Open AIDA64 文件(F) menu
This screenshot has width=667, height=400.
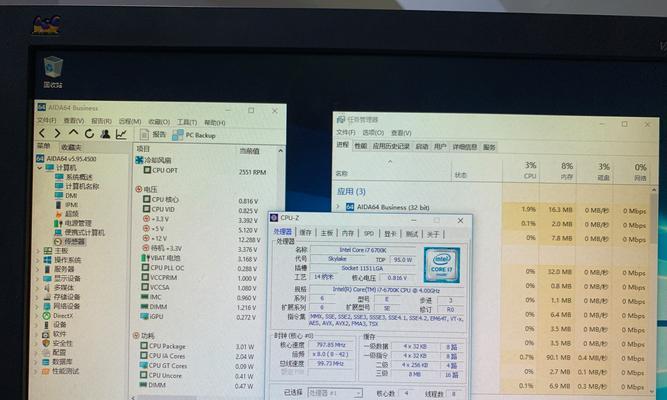(47, 121)
